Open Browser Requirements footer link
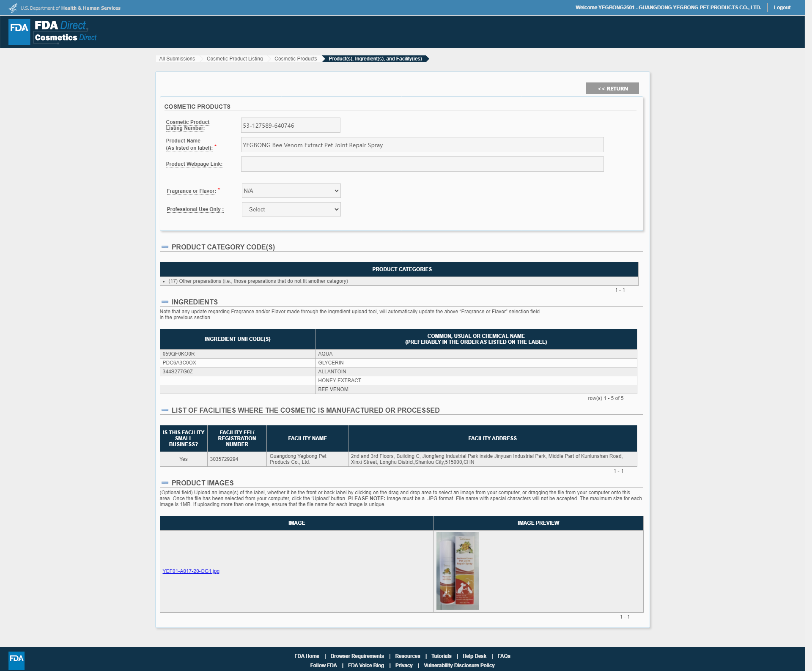 click(x=357, y=656)
